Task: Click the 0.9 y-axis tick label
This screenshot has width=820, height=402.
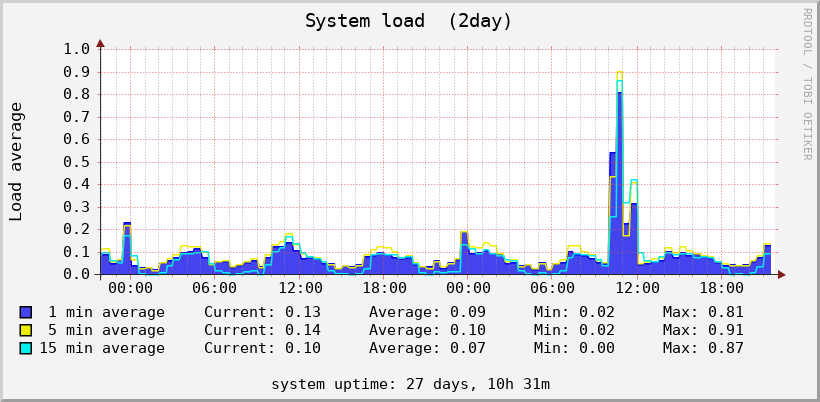Action: 77,72
